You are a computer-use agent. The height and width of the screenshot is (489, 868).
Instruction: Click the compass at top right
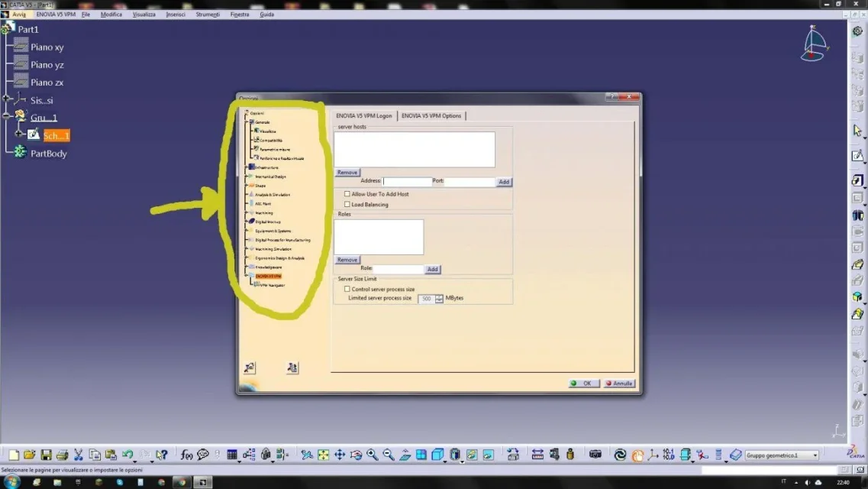[x=814, y=44]
